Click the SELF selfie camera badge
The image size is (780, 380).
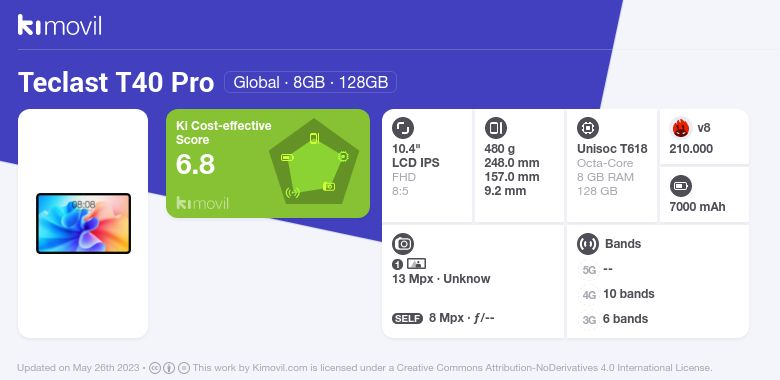pos(407,319)
